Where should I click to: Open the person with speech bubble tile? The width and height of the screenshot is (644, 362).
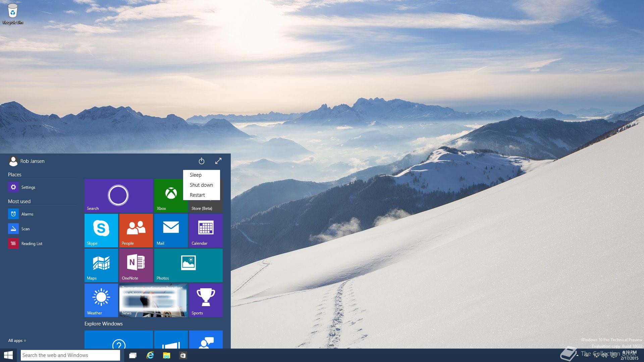206,340
